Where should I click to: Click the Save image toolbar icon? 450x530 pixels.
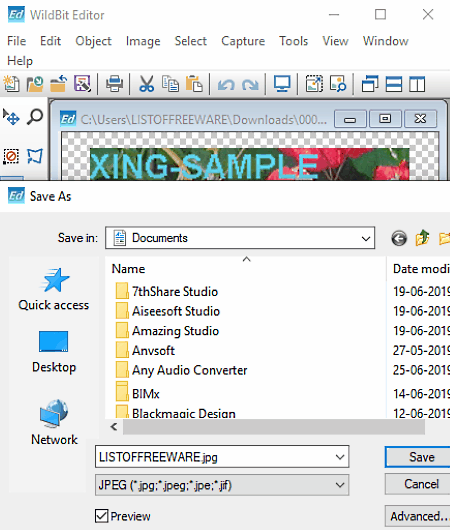(82, 84)
